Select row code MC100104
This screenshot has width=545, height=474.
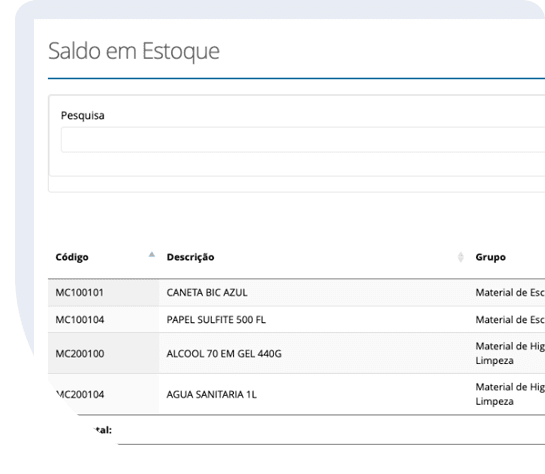point(80,320)
